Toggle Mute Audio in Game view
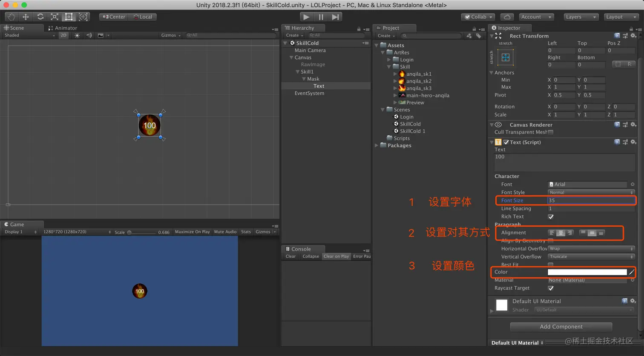644x356 pixels. tap(225, 232)
